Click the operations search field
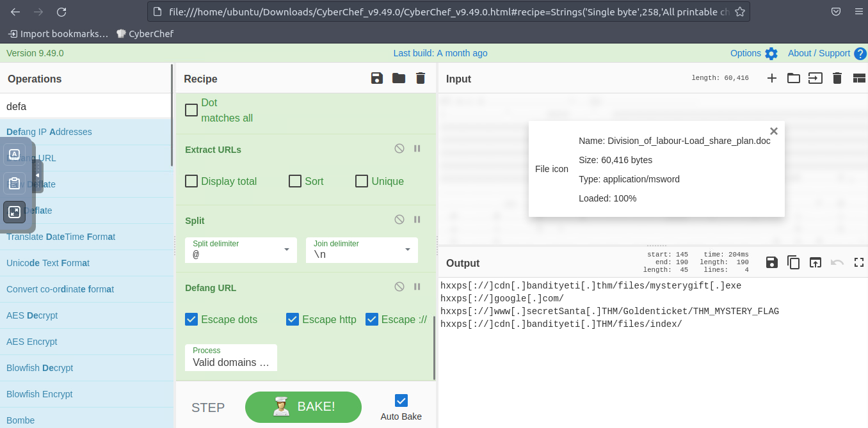Image resolution: width=868 pixels, height=428 pixels. tap(86, 106)
